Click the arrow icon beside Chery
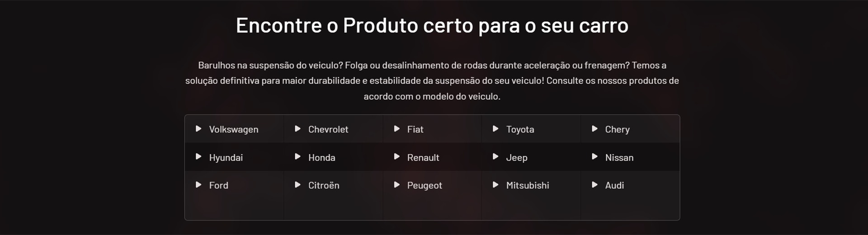Image resolution: width=868 pixels, height=235 pixels. coord(594,129)
